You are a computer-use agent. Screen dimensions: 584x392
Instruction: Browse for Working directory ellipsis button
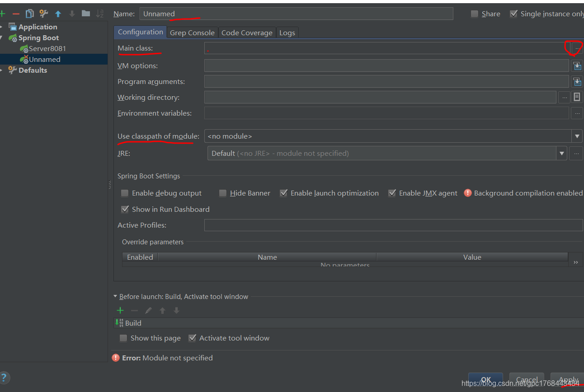(564, 97)
